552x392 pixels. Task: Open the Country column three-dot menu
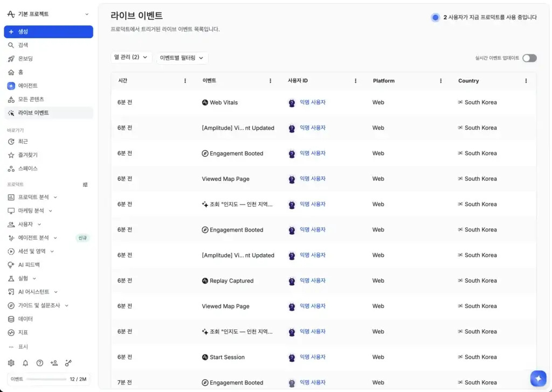point(526,81)
